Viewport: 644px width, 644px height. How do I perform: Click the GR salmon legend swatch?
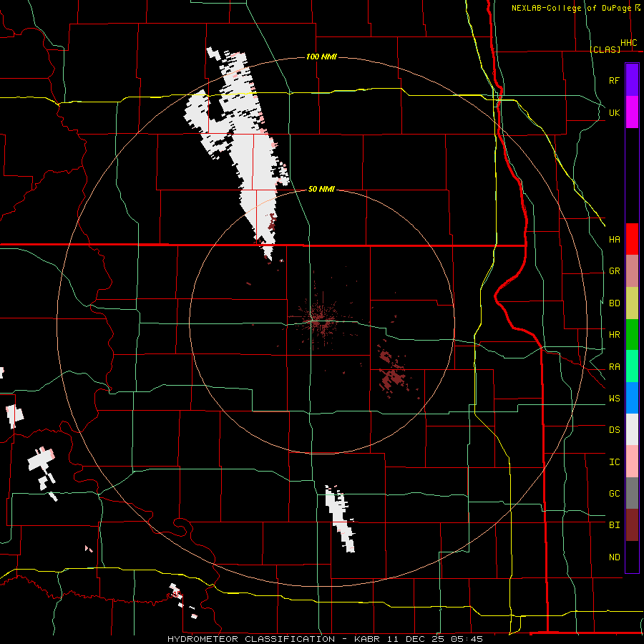tap(632, 270)
